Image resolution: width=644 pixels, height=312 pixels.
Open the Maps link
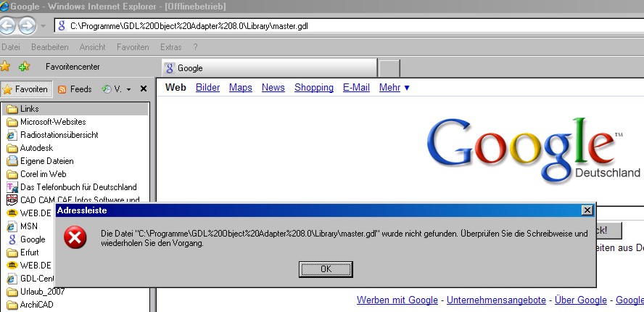[x=241, y=88]
